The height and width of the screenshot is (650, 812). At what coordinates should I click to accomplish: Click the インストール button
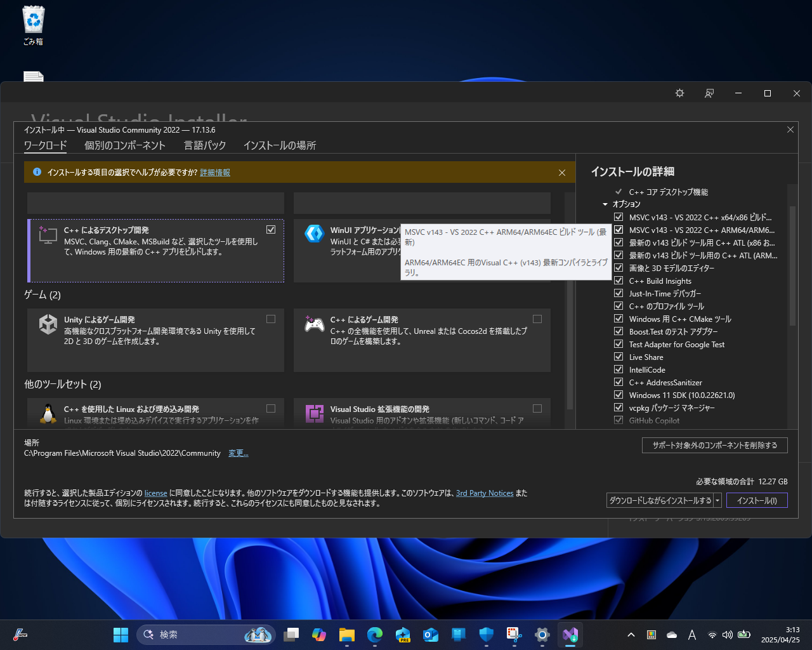tap(757, 500)
